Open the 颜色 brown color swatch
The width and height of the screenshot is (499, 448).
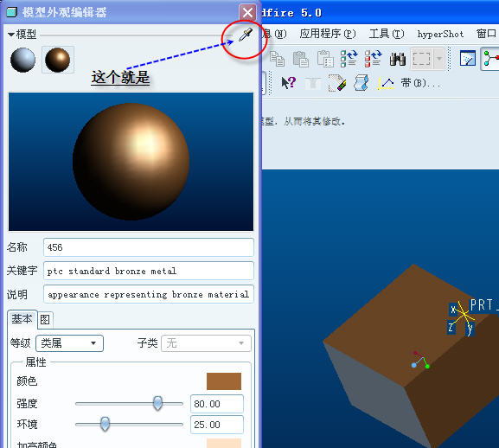(x=224, y=381)
